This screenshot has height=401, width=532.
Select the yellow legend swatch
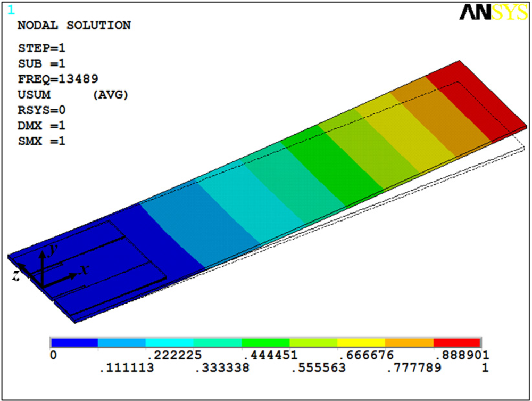click(x=361, y=342)
